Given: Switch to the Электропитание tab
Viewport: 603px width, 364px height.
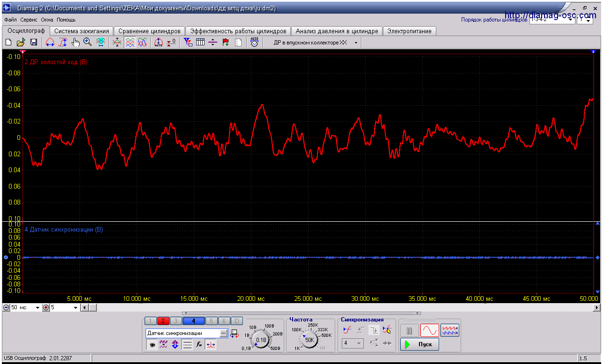Looking at the screenshot, I should click(409, 31).
